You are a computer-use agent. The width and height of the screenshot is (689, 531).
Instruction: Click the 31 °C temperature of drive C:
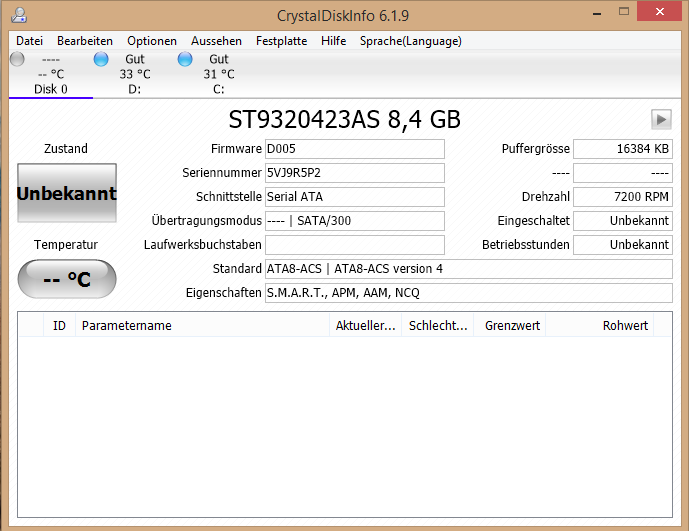pos(219,74)
